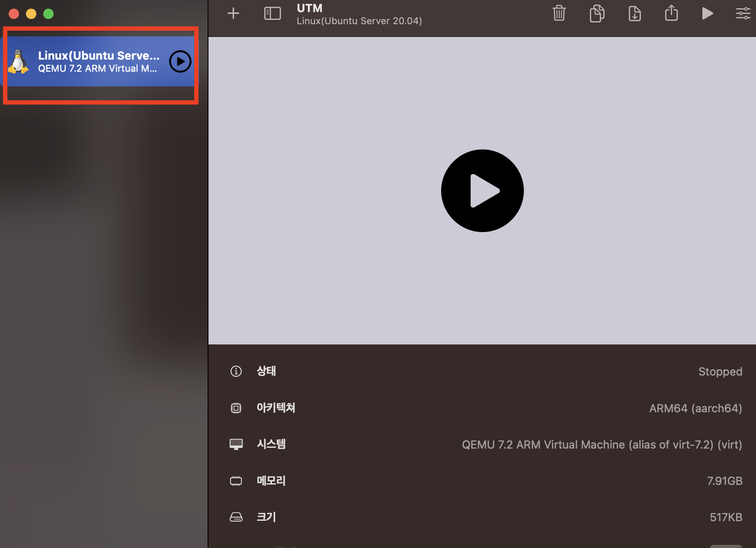Click the 크기 label
This screenshot has width=756, height=548.
(x=266, y=517)
